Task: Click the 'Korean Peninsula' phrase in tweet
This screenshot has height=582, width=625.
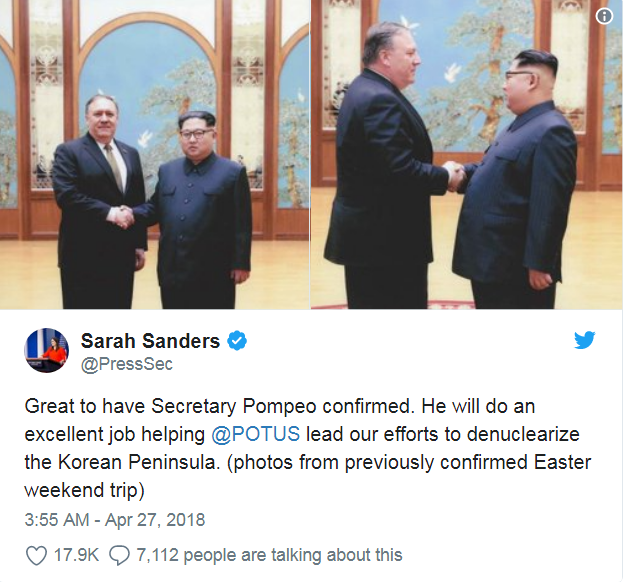Action: tap(139, 462)
